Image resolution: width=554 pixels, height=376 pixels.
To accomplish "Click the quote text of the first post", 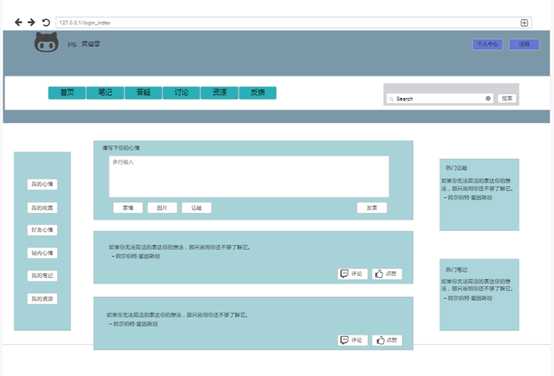I will tap(179, 251).
